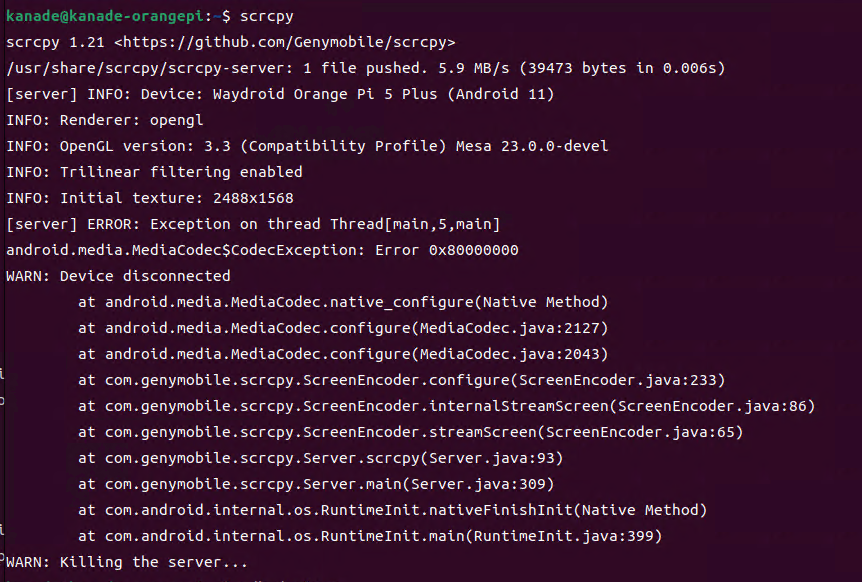This screenshot has height=582, width=862.
Task: Click the MediaCodec.java:2043 stack frame
Action: click(342, 354)
